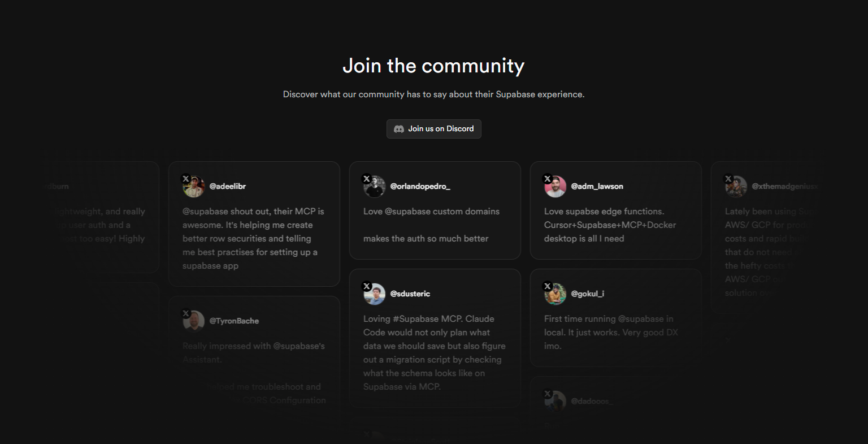Click @orlandopedro_'s avatar photo
The image size is (868, 444).
(374, 186)
